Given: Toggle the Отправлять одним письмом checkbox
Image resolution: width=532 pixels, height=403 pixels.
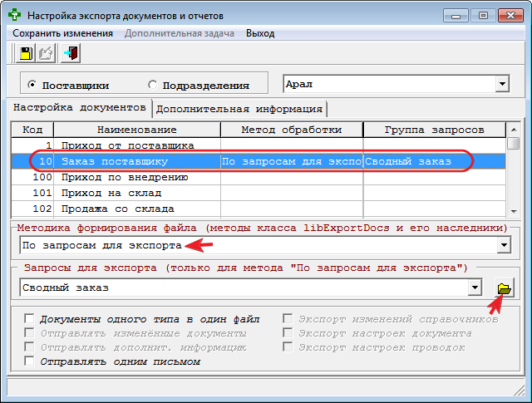Looking at the screenshot, I should [x=31, y=361].
